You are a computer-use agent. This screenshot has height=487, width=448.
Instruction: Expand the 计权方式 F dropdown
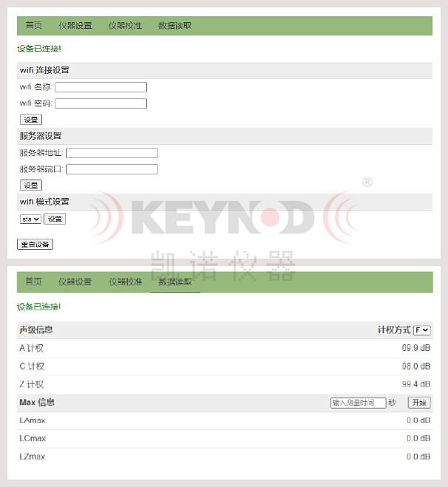pyautogui.click(x=422, y=330)
